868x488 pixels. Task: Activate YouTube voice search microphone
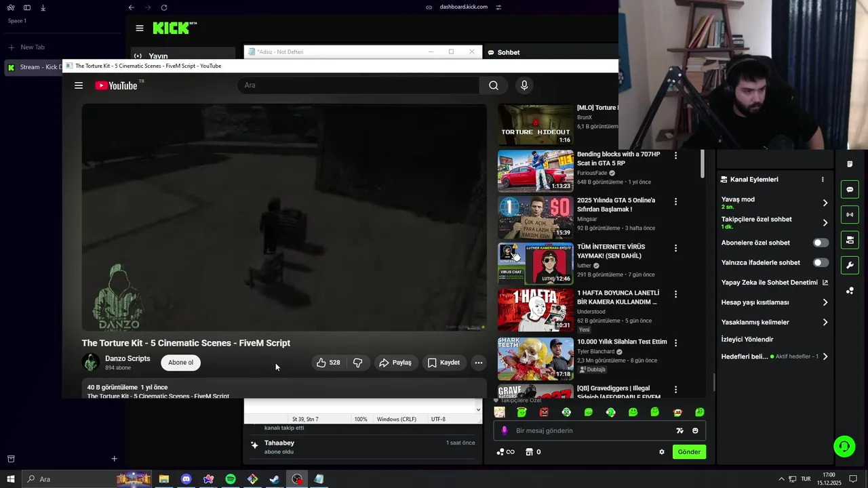(524, 85)
